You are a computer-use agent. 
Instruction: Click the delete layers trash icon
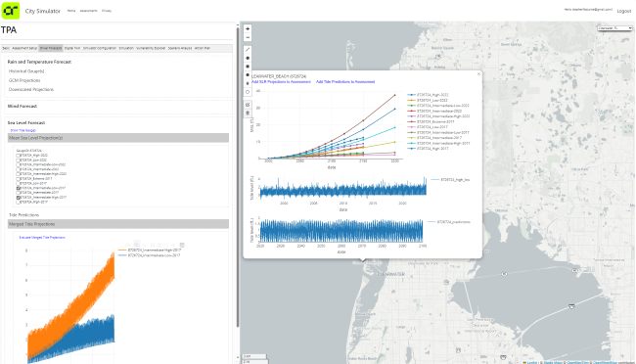[x=248, y=114]
